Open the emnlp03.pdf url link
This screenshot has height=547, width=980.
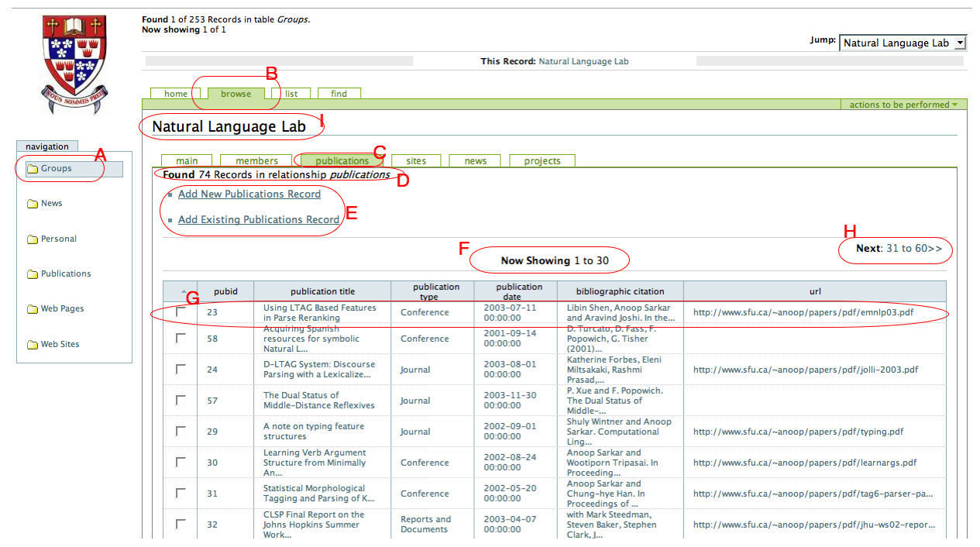803,313
